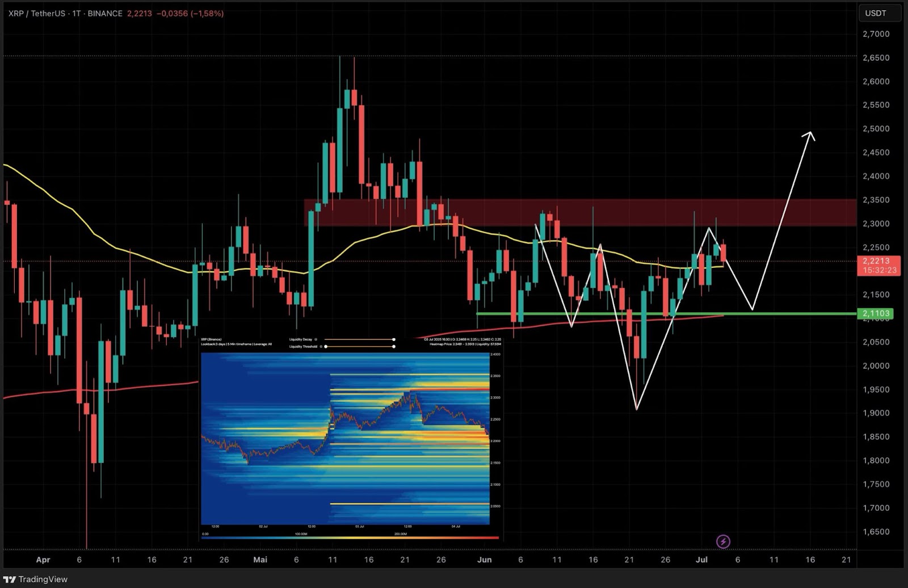Click the 04 Jul heatmap time label

click(456, 526)
